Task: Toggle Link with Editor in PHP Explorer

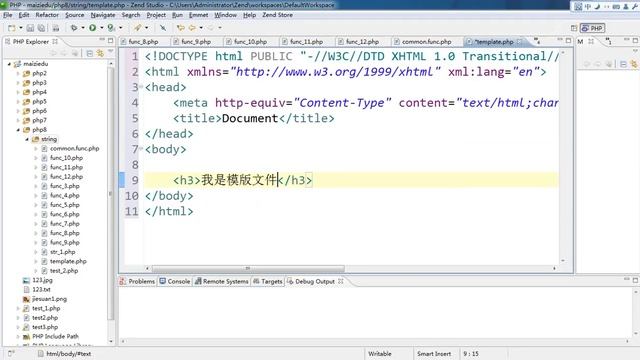Action: (x=100, y=53)
